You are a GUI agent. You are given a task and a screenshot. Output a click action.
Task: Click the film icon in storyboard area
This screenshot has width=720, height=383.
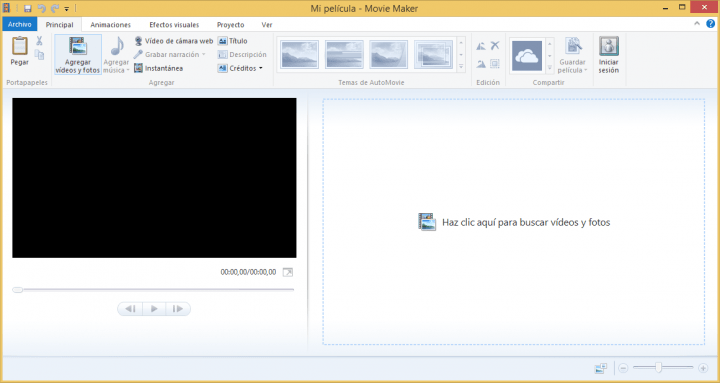(427, 222)
